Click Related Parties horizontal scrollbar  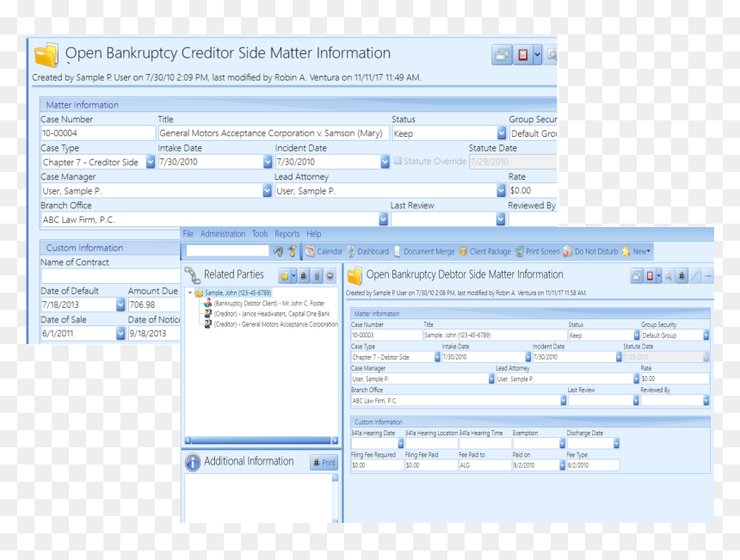(x=262, y=440)
